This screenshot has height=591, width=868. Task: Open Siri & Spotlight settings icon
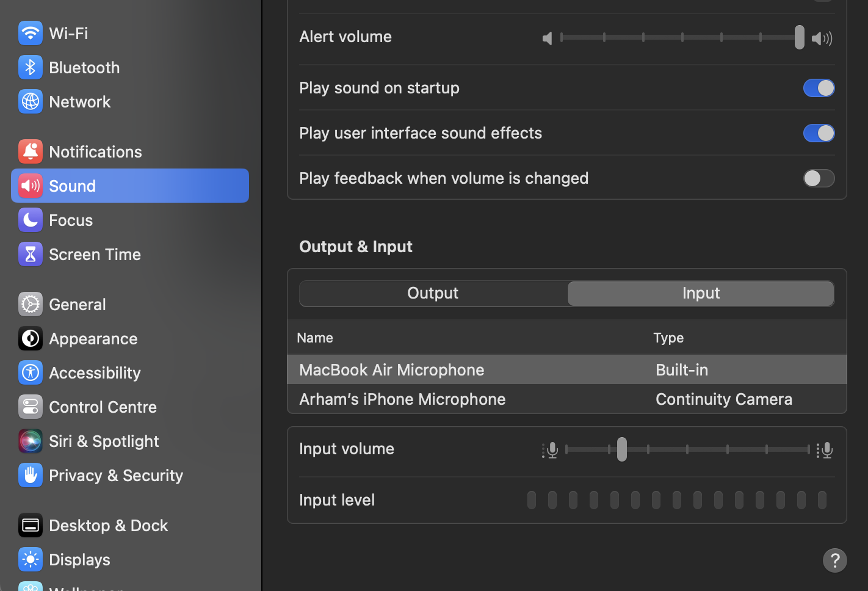(x=31, y=441)
